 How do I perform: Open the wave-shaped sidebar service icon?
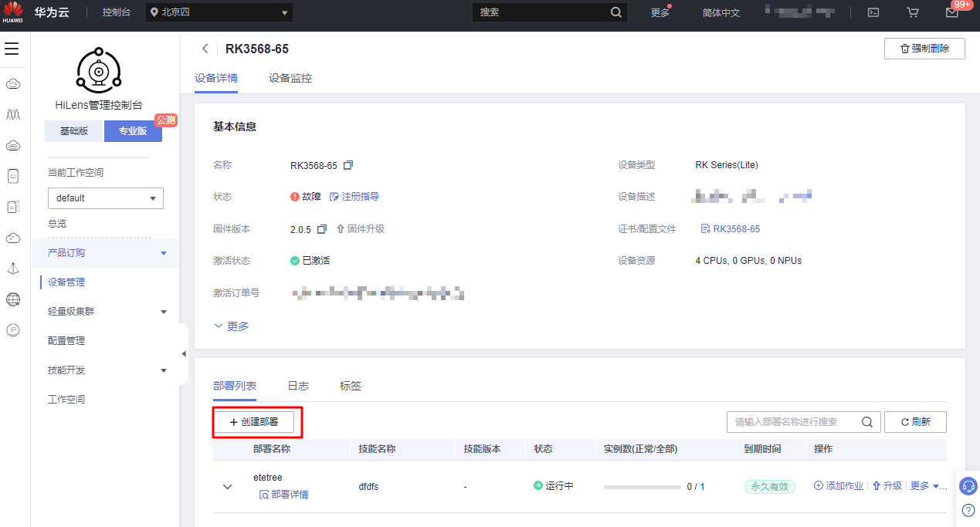[x=12, y=114]
